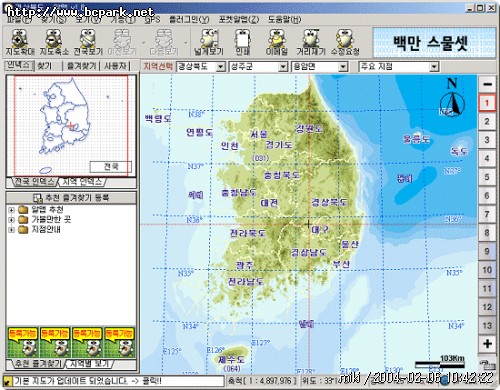Image resolution: width=500 pixels, height=390 pixels.
Task: Set map zoom to level 3
Action: coord(487,140)
